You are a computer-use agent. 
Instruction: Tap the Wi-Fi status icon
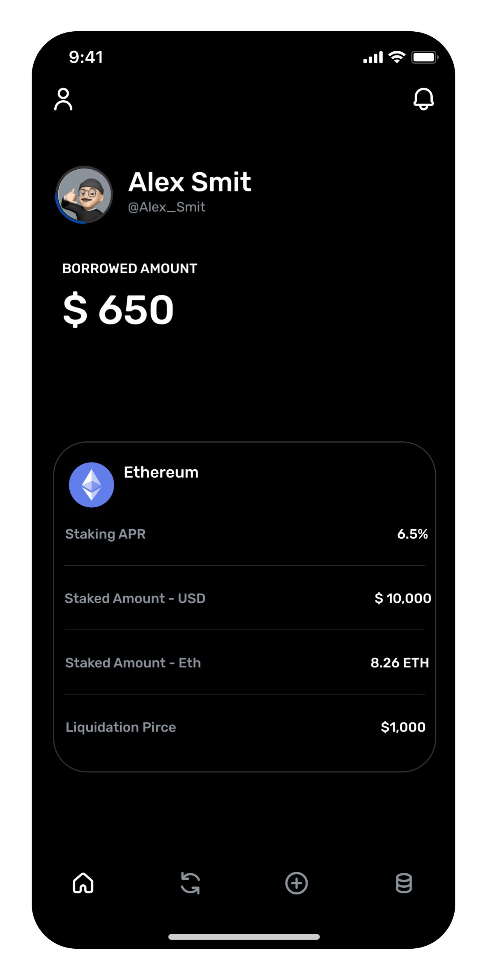[x=397, y=57]
